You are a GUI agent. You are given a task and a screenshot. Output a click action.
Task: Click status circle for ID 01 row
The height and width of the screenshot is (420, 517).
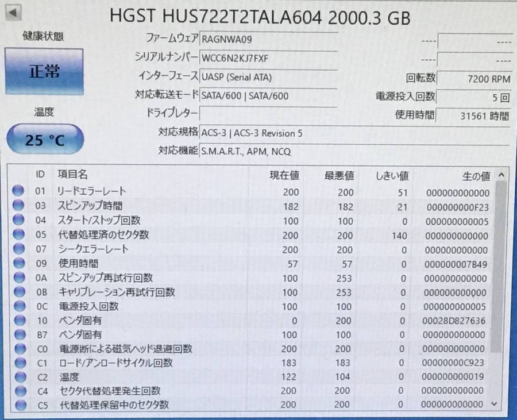point(18,190)
